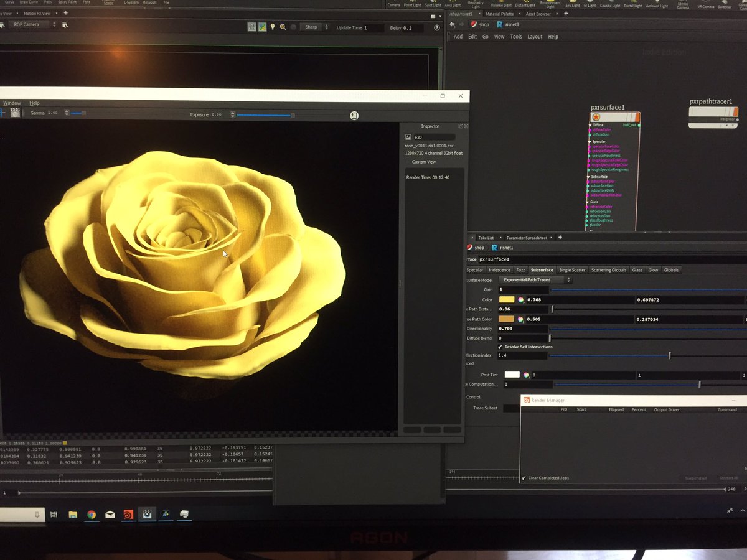
Task: Toggle Clear Completed Jobs in Render Manager
Action: (524, 478)
